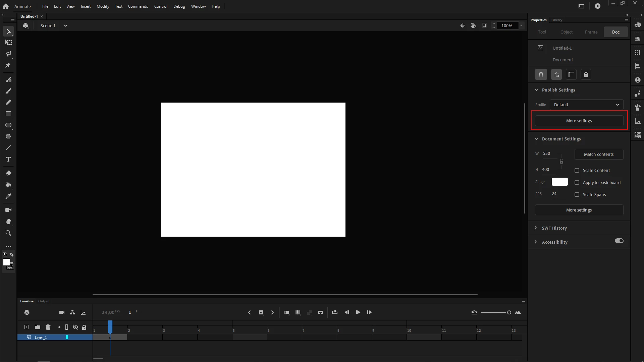The image size is (644, 362).
Task: Enable the Scale Content checkbox
Action: (x=577, y=170)
